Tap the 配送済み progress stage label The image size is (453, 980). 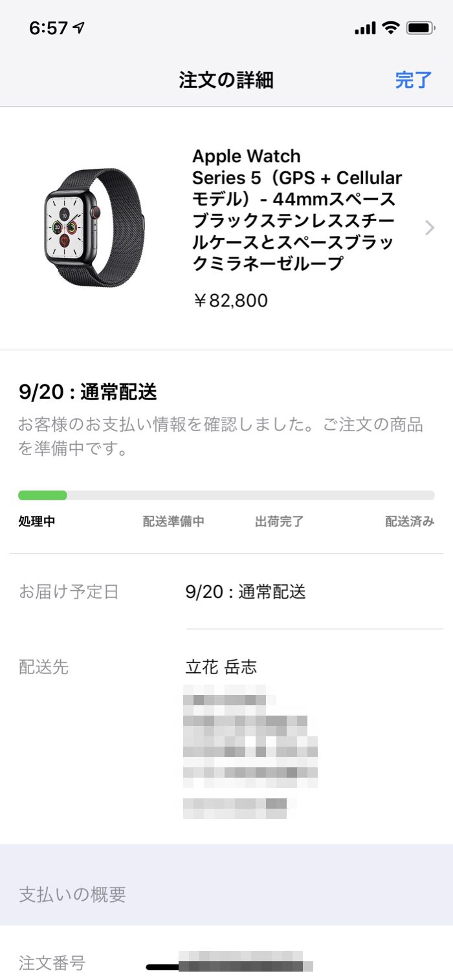410,522
